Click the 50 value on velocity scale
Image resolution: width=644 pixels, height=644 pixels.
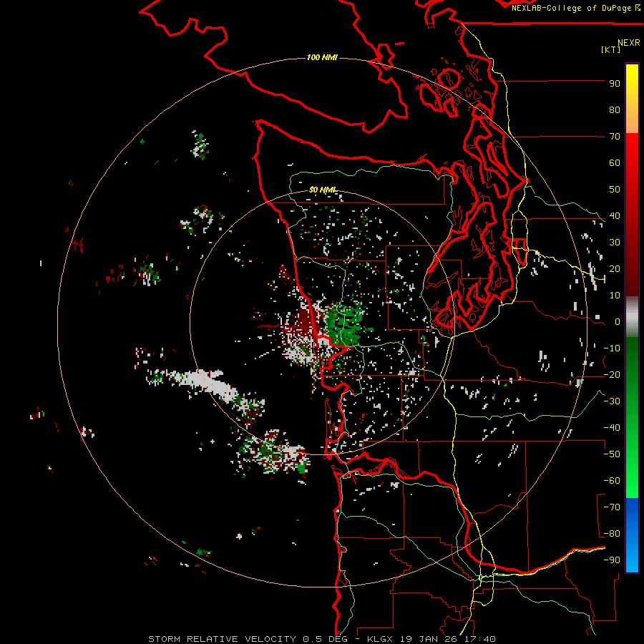615,190
